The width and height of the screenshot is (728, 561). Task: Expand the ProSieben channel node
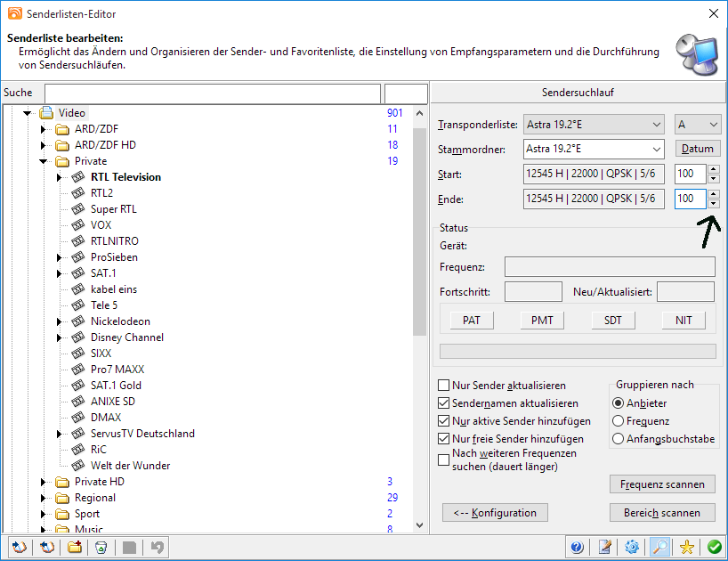coord(59,257)
